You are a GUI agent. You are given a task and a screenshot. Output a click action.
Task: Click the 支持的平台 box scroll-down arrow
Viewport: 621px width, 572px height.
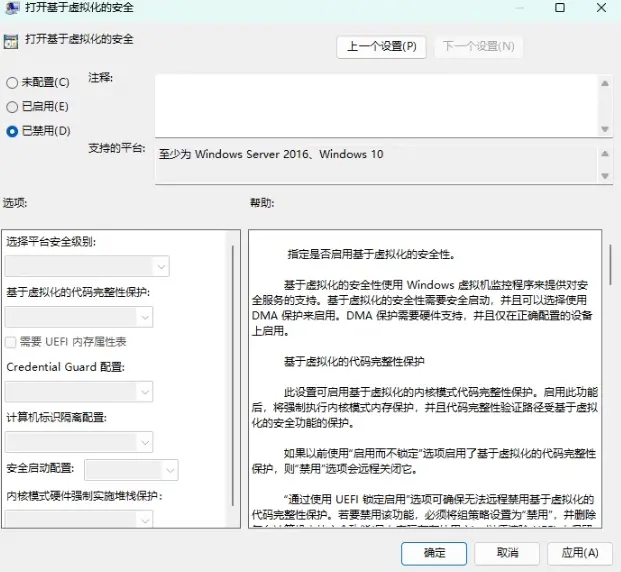(605, 176)
